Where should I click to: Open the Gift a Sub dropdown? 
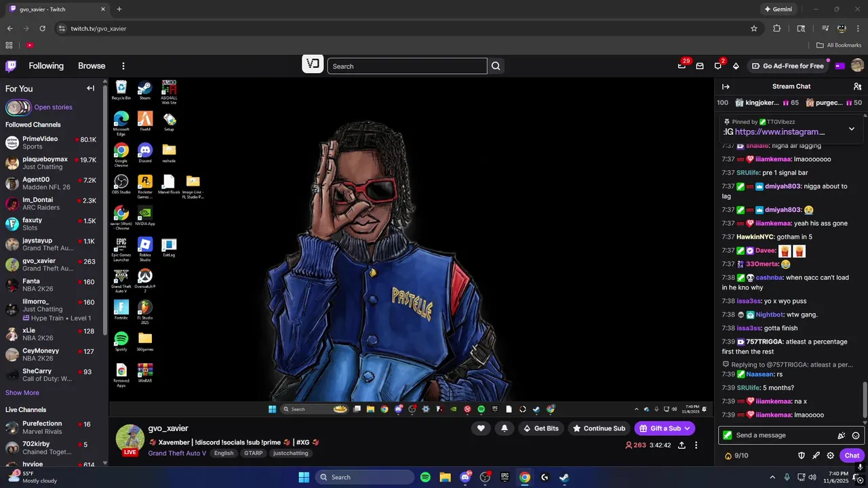click(665, 428)
